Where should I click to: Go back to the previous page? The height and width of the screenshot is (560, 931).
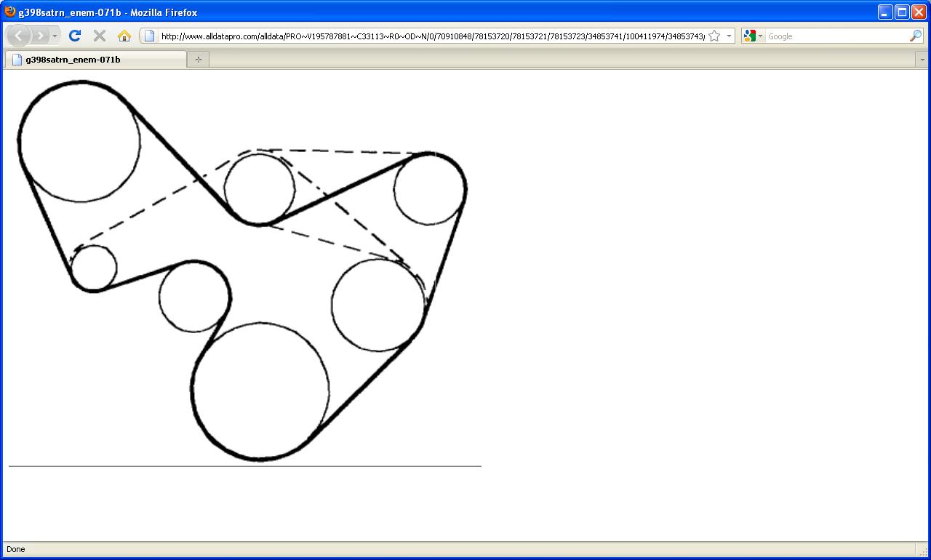[x=18, y=36]
